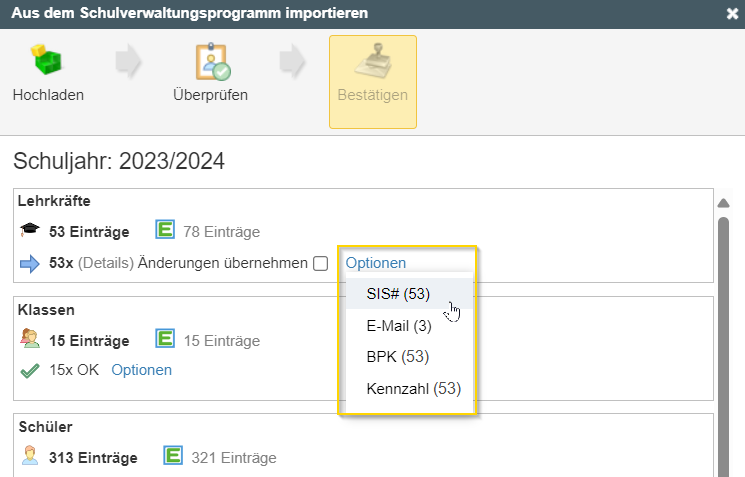Click the green E icon beside 321 Einträge

pyautogui.click(x=173, y=456)
